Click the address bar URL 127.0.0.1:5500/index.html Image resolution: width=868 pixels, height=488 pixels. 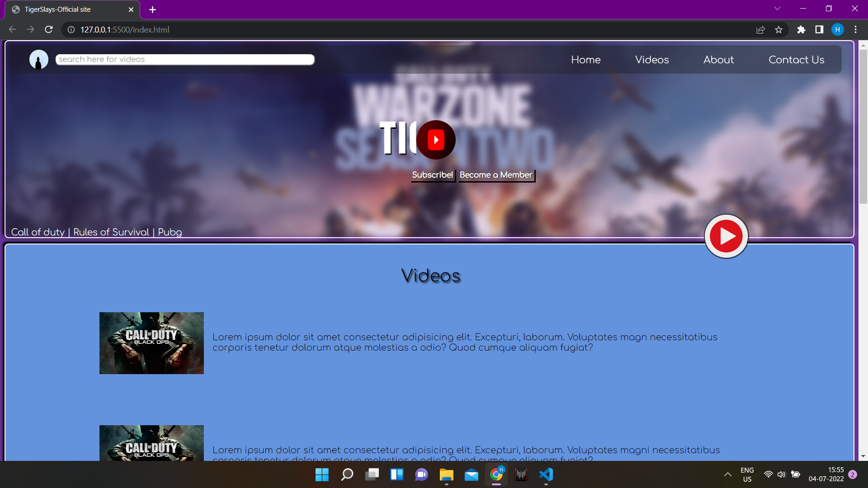[x=125, y=29]
